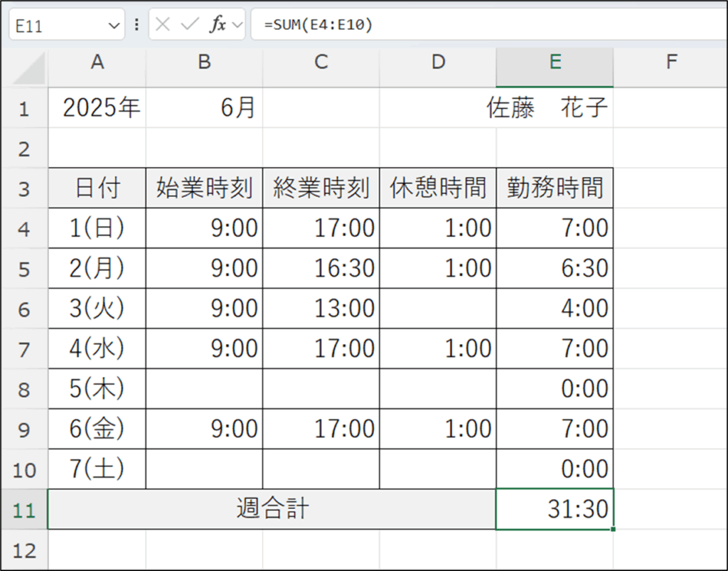
Task: Select the 5(木) date cell
Action: pyautogui.click(x=97, y=388)
